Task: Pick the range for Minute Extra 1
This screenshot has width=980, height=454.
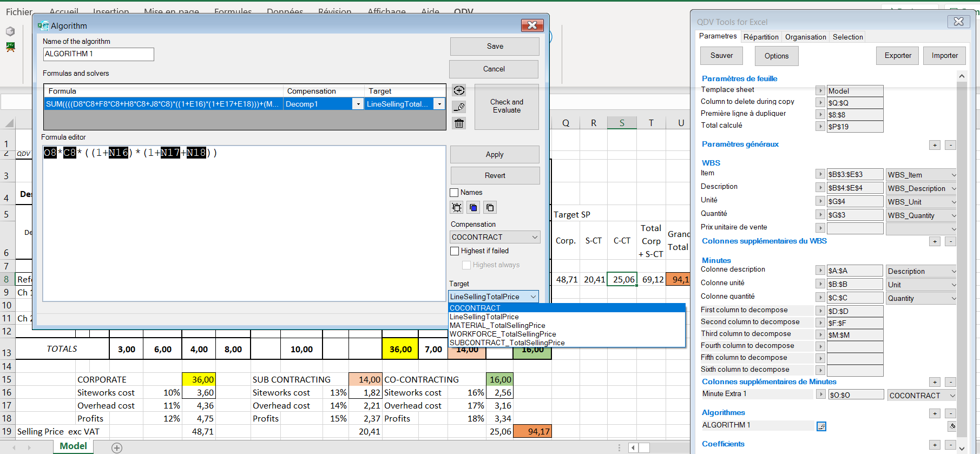Action: click(821, 395)
